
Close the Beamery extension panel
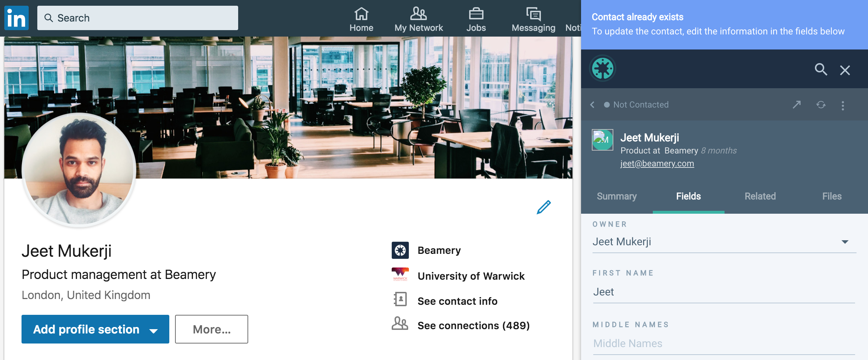[845, 70]
